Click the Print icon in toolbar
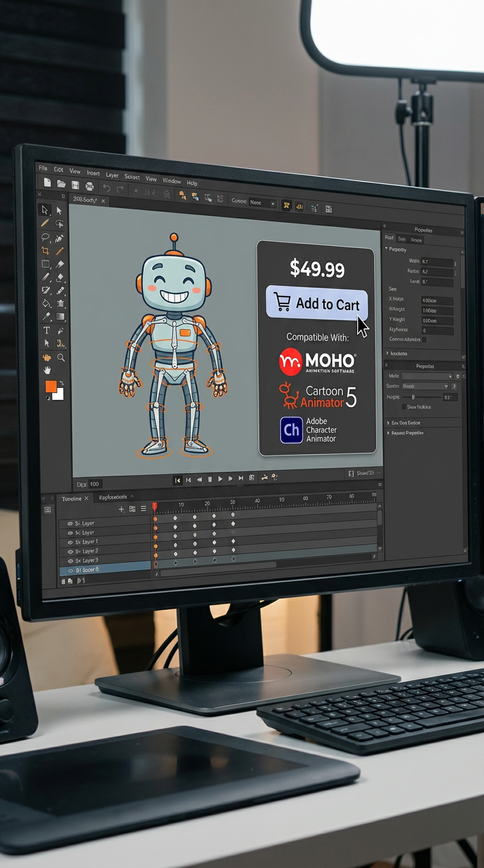Screen dimensions: 484x868 pyautogui.click(x=89, y=186)
